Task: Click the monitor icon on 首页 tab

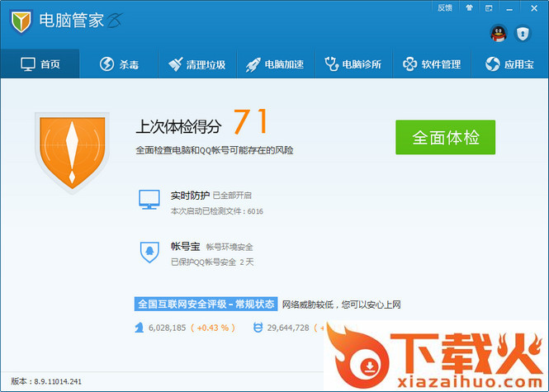Action: tap(28, 64)
